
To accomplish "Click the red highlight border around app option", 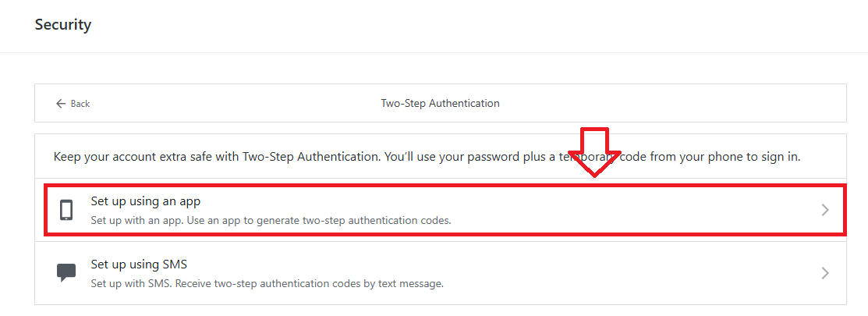I will (445, 186).
